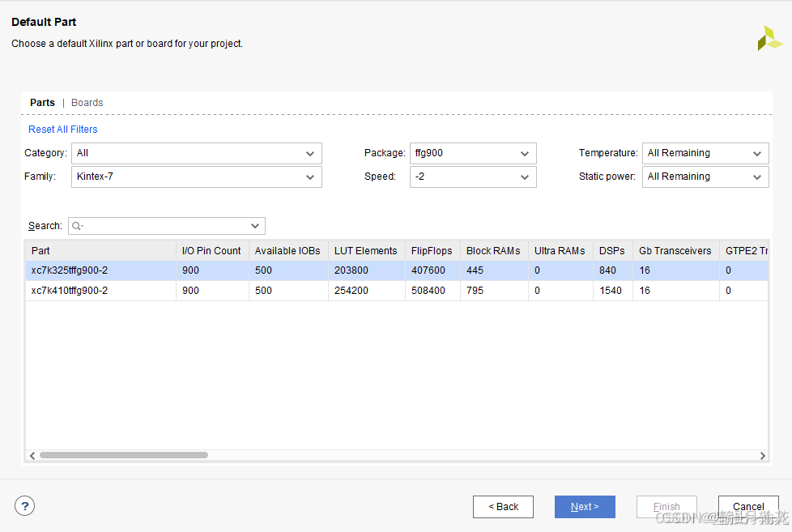Viewport: 792px width, 532px height.
Task: Sort by the Part column header
Action: coord(100,250)
